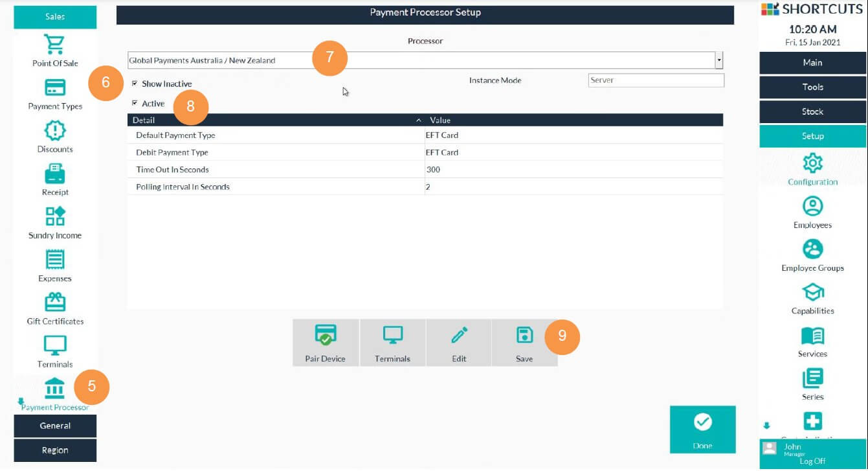The height and width of the screenshot is (471, 868).
Task: Open Services icon
Action: [x=812, y=336]
